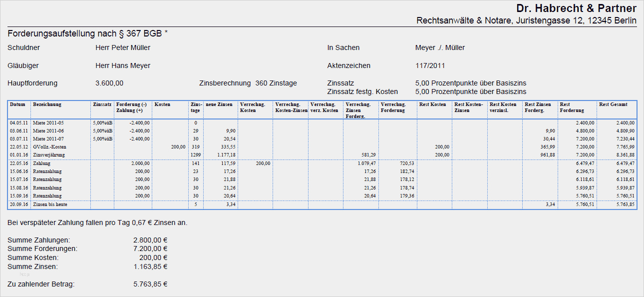
Task: Click the "neue Zinsen" column header
Action: pyautogui.click(x=219, y=104)
